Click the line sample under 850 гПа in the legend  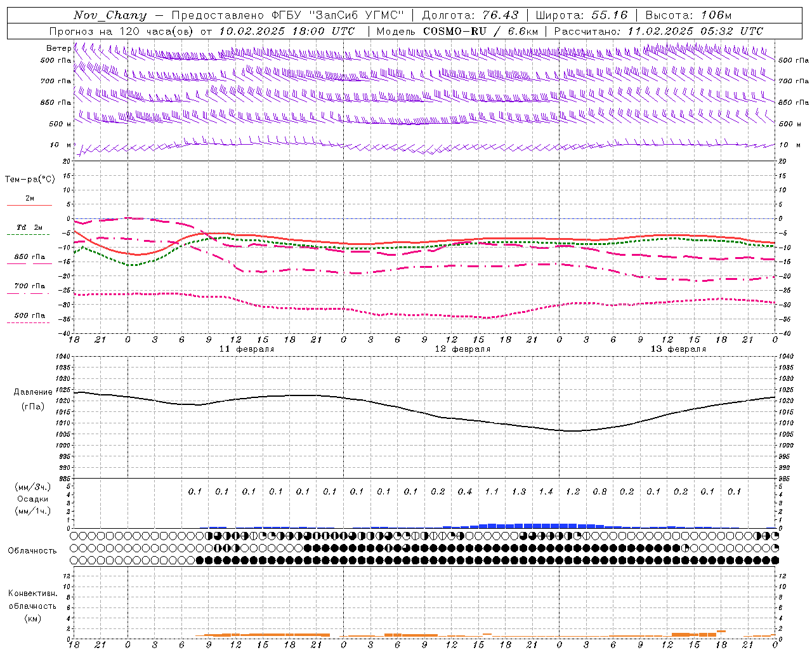click(x=29, y=264)
